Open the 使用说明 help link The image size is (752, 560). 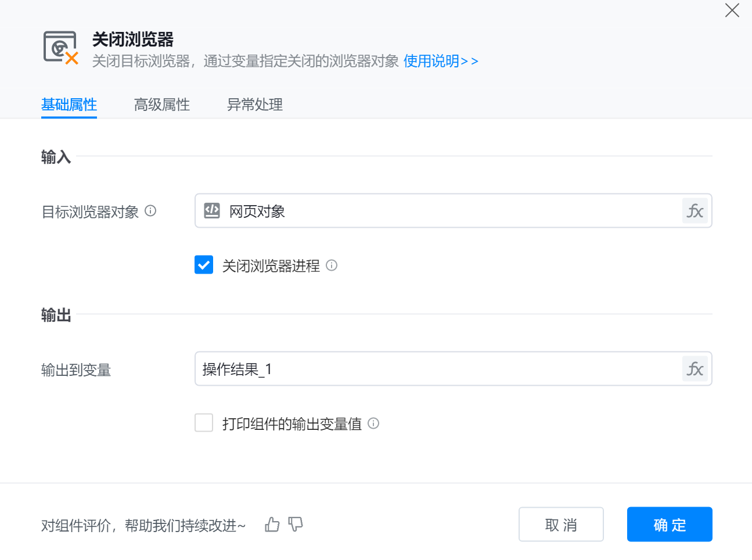tap(440, 61)
